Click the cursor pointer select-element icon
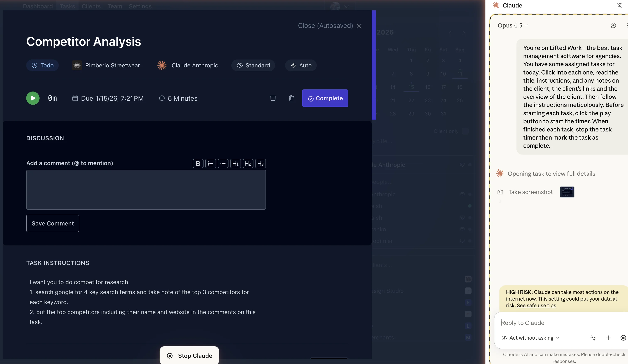Screen dimensions: 628x364 coord(593,338)
